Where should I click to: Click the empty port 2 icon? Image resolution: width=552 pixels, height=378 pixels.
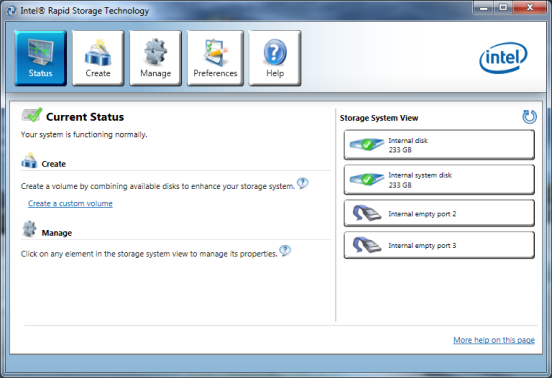click(367, 213)
